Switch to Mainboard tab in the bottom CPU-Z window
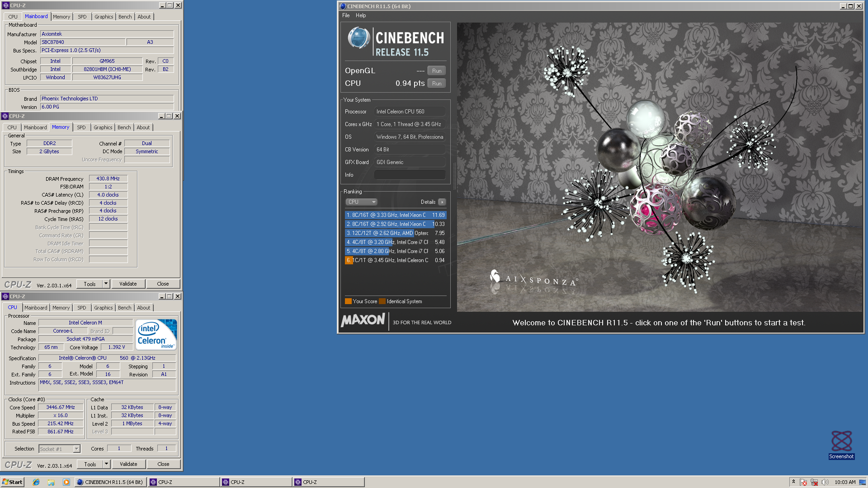Viewport: 868px width, 488px height. click(36, 308)
